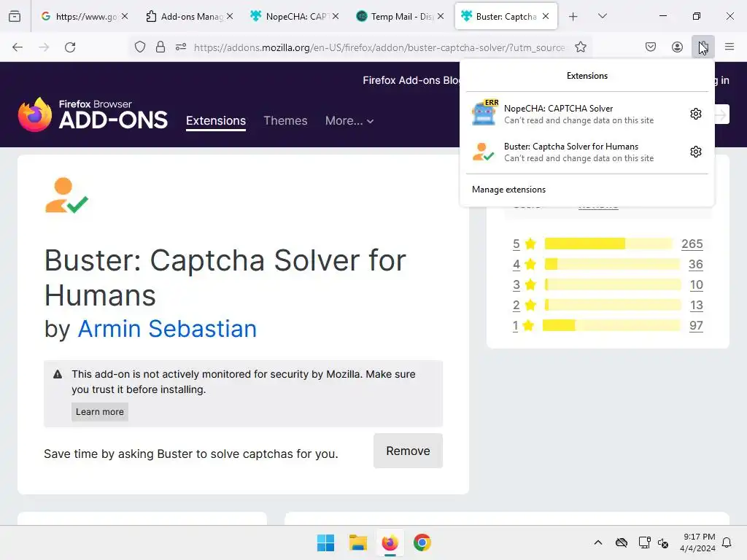The width and height of the screenshot is (747, 560).
Task: Open notifications bell icon
Action: (x=727, y=542)
